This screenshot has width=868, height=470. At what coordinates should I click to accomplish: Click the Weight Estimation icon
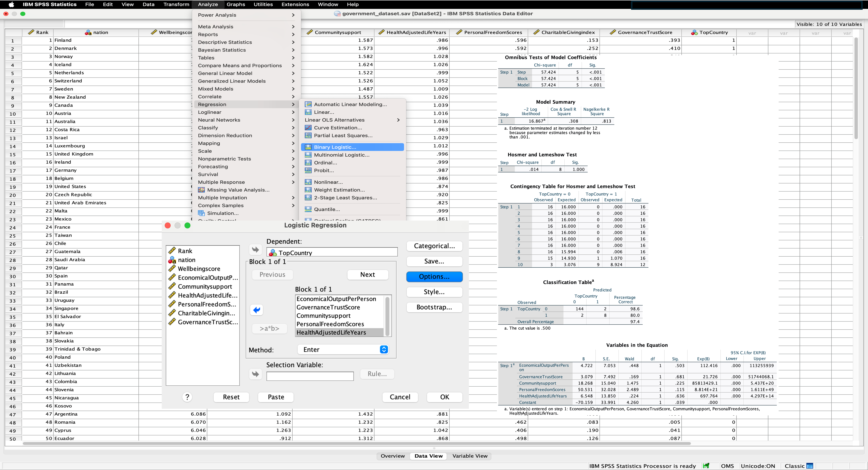coord(308,190)
